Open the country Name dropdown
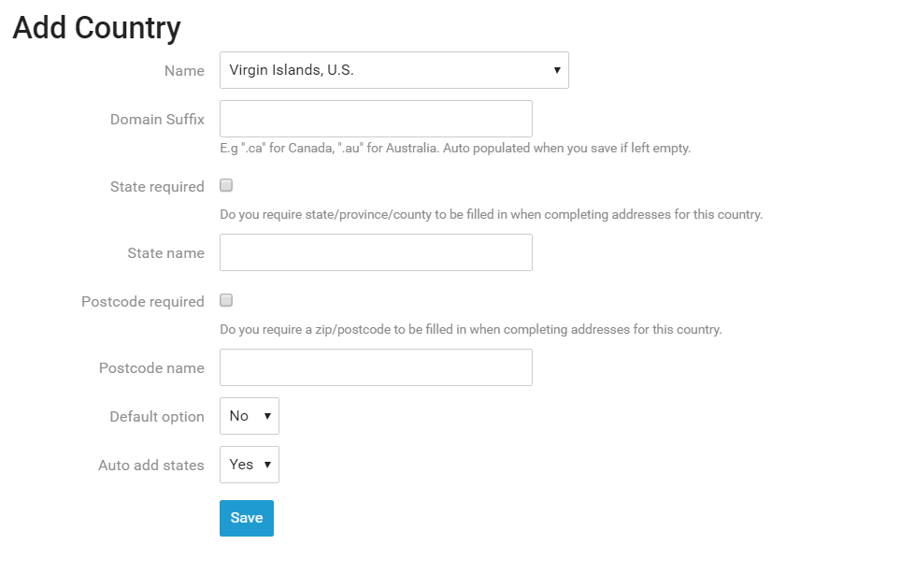Viewport: 900px width, 588px height. tap(393, 70)
